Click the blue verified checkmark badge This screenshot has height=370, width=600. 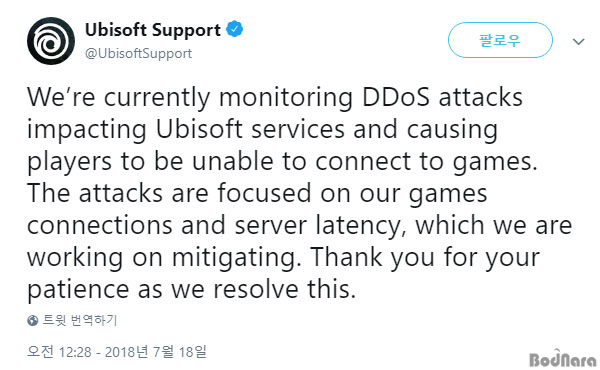click(x=235, y=29)
